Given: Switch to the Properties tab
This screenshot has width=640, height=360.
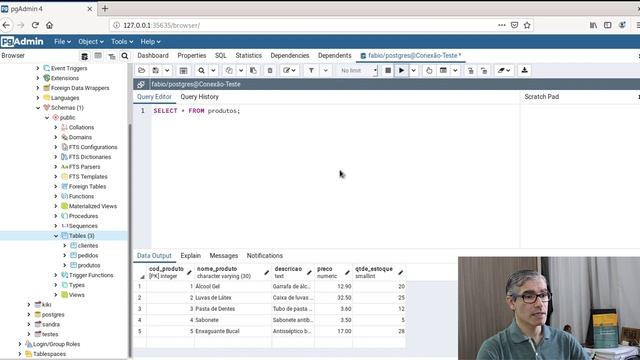Looking at the screenshot, I should (x=191, y=56).
